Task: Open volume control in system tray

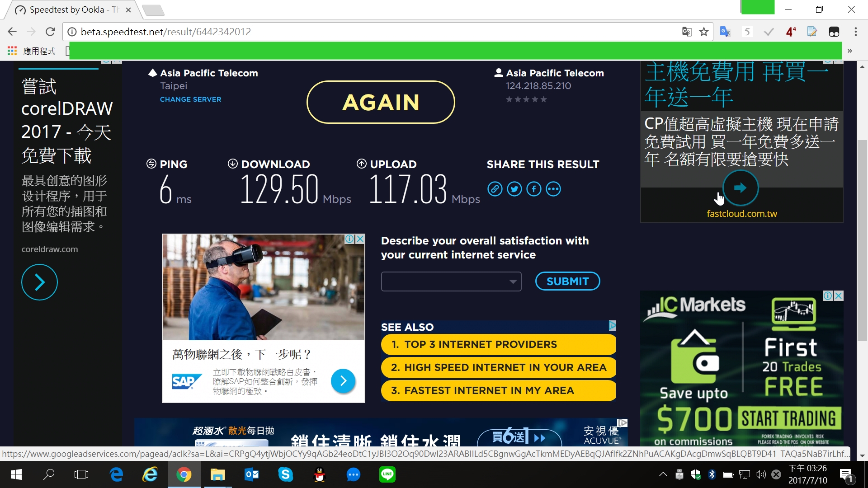Action: click(760, 474)
